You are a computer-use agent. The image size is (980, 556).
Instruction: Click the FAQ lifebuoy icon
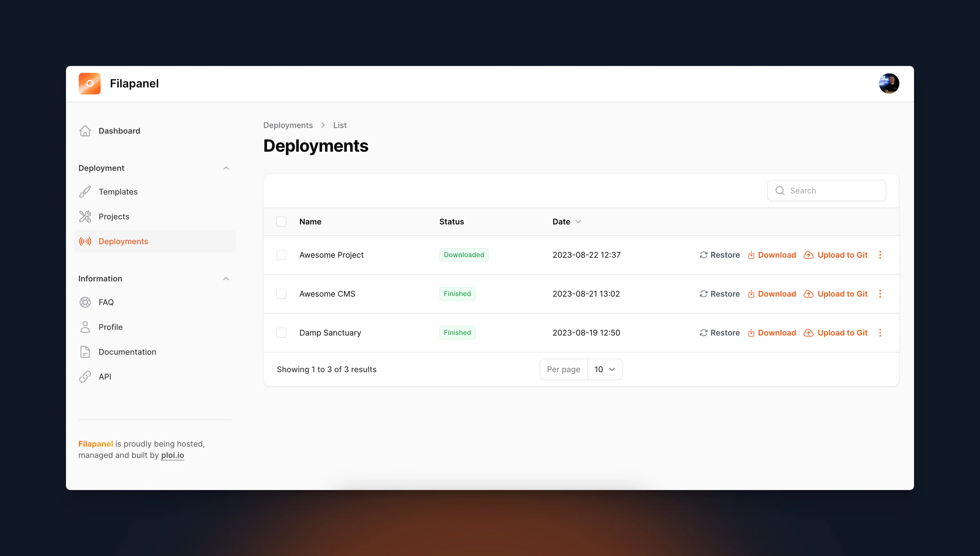click(85, 302)
